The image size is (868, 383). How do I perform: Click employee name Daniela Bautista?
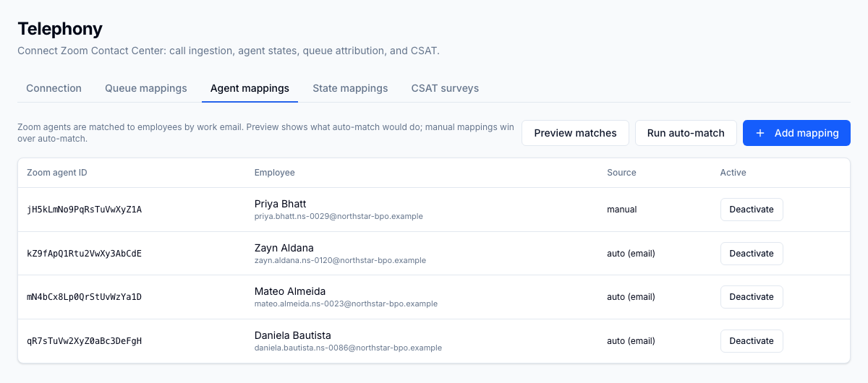coord(293,335)
